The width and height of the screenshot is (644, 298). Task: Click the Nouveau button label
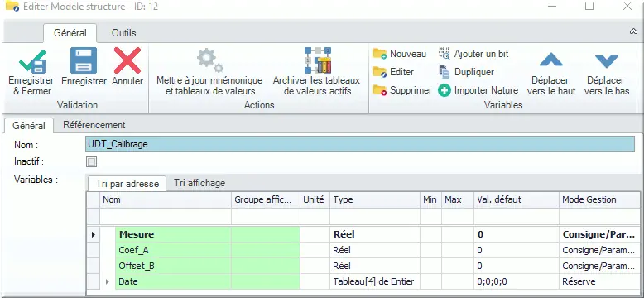408,54
